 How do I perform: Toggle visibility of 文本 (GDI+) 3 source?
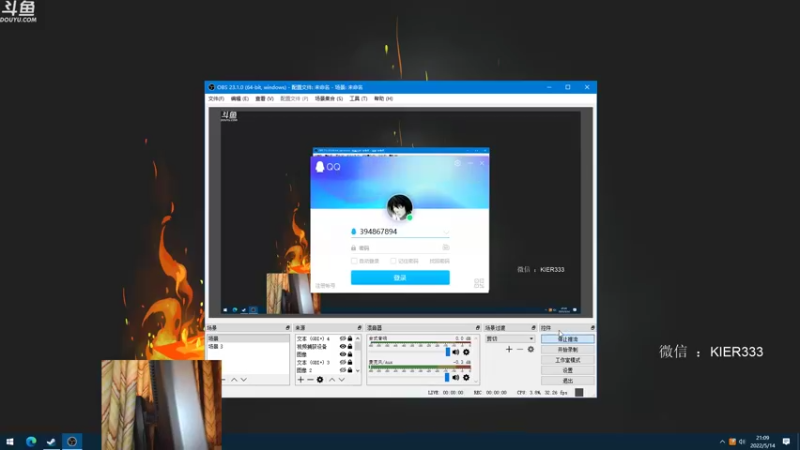343,362
